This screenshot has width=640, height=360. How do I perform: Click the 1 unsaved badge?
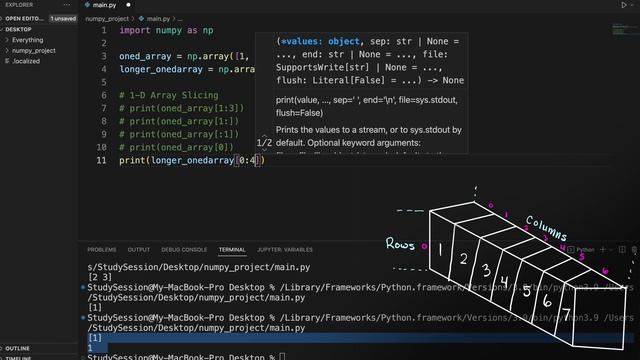63,18
